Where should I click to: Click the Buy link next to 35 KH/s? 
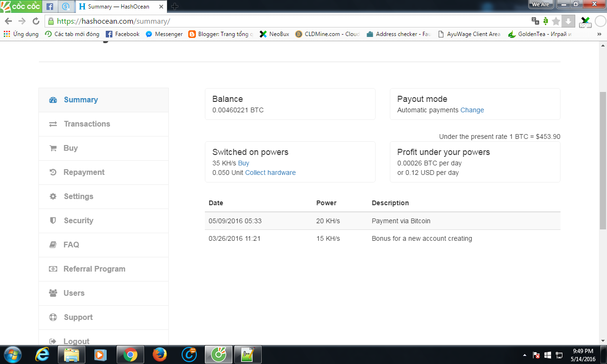pyautogui.click(x=244, y=163)
